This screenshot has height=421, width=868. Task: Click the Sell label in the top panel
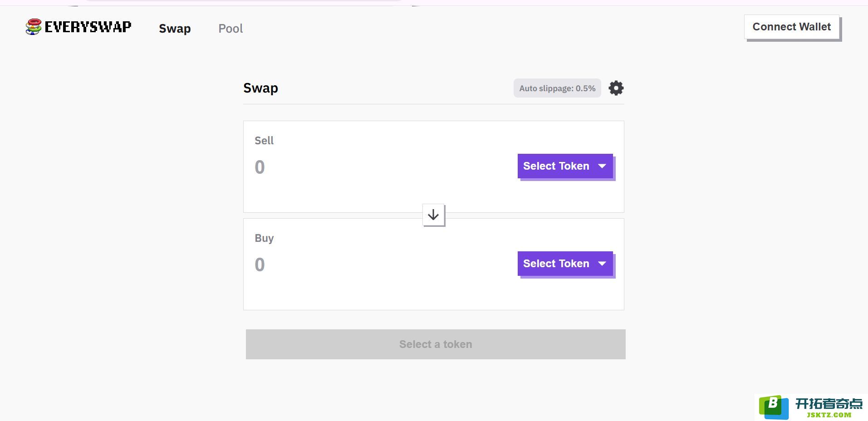(264, 141)
